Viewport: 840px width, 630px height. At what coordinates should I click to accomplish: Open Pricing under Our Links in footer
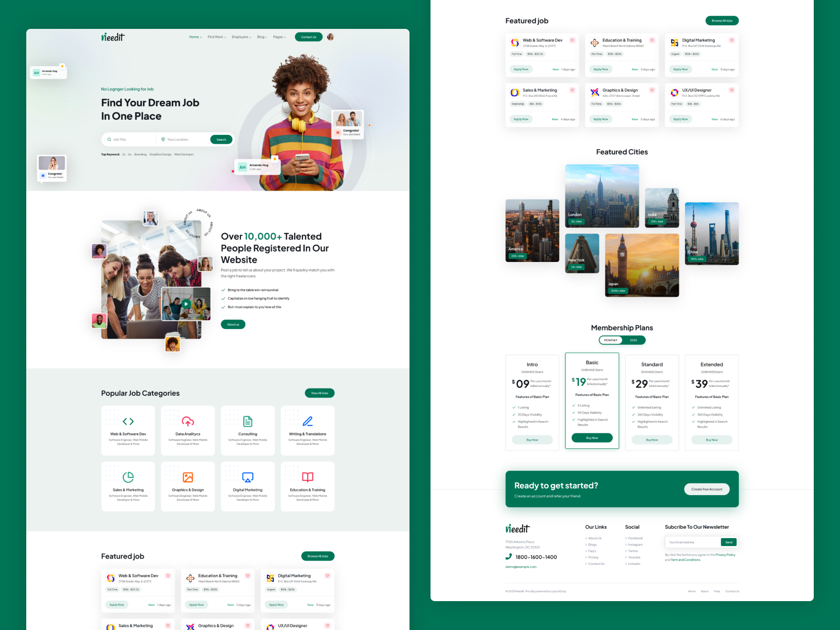point(593,558)
